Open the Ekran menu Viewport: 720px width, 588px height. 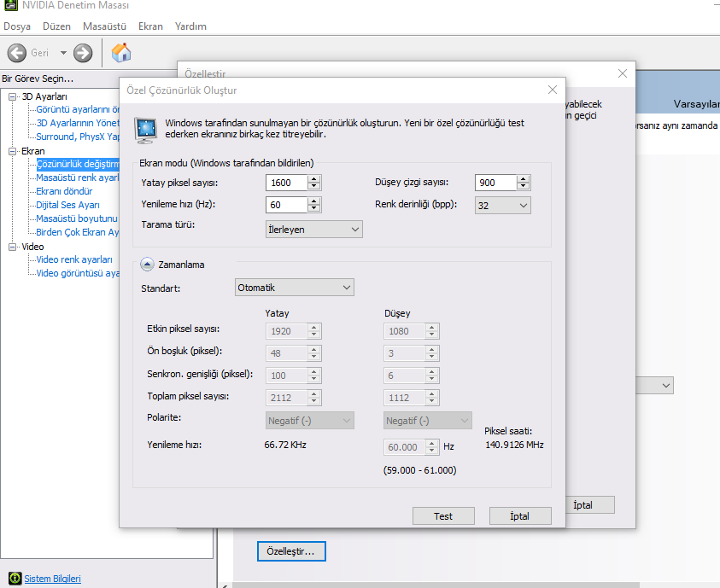(x=150, y=26)
